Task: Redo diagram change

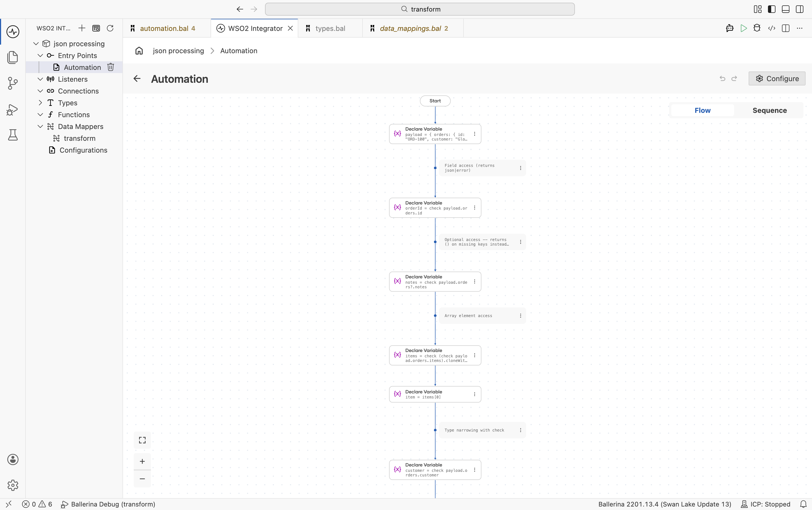Action: (734, 78)
